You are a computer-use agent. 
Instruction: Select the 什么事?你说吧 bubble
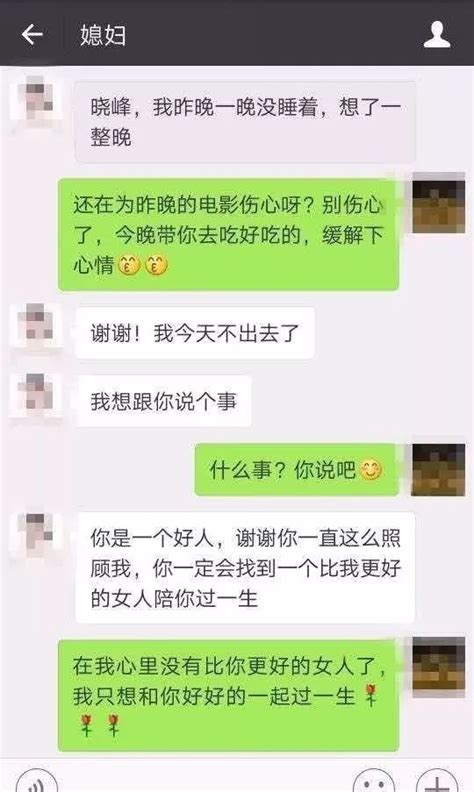point(297,470)
